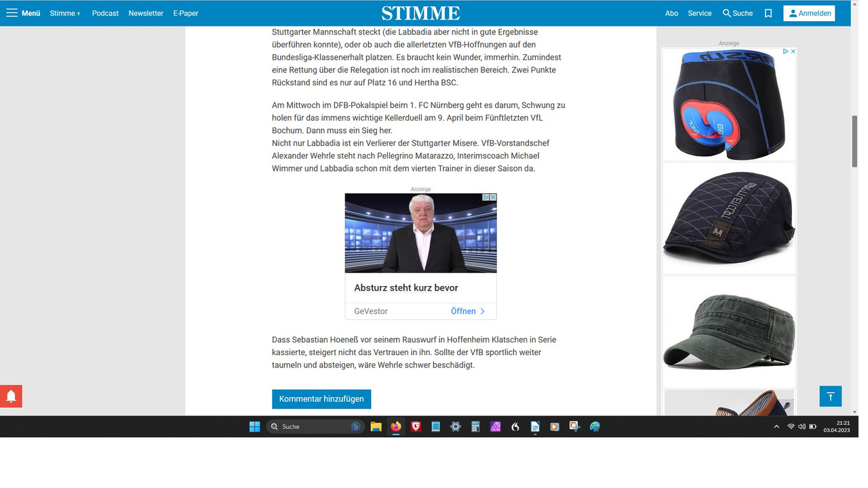868x488 pixels.
Task: Click the page vertical scrollbar thumb
Action: pos(854,141)
